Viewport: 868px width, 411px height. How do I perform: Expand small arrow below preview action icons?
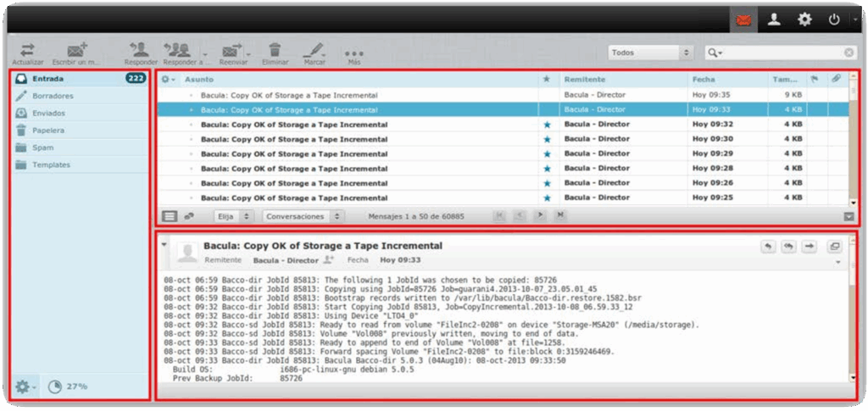837,262
